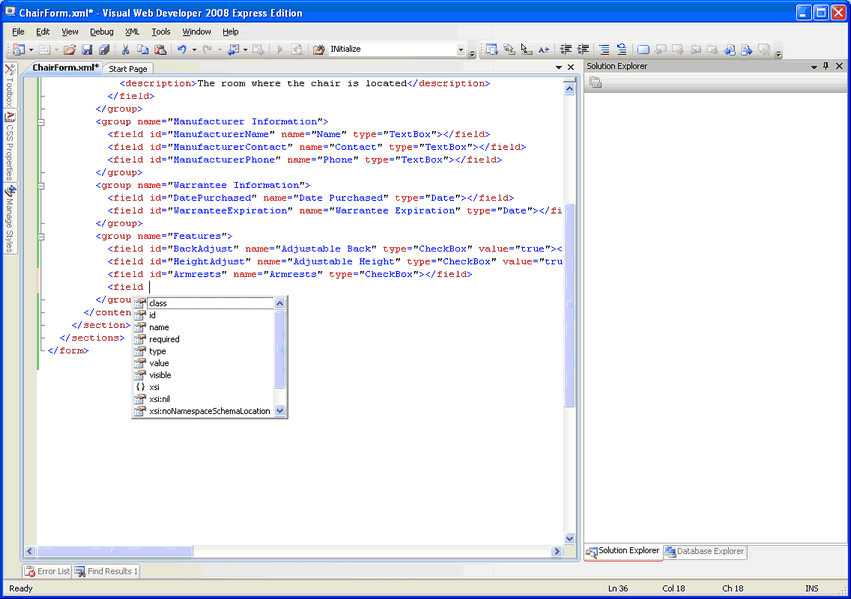This screenshot has width=851, height=599.
Task: Cut selection with the scissors icon
Action: point(125,49)
